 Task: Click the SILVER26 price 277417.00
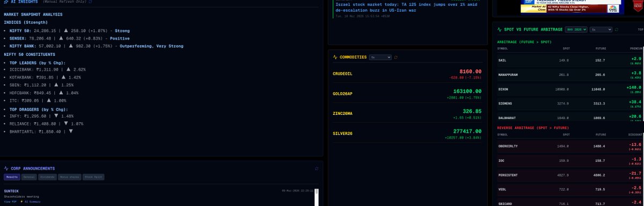coord(467,131)
